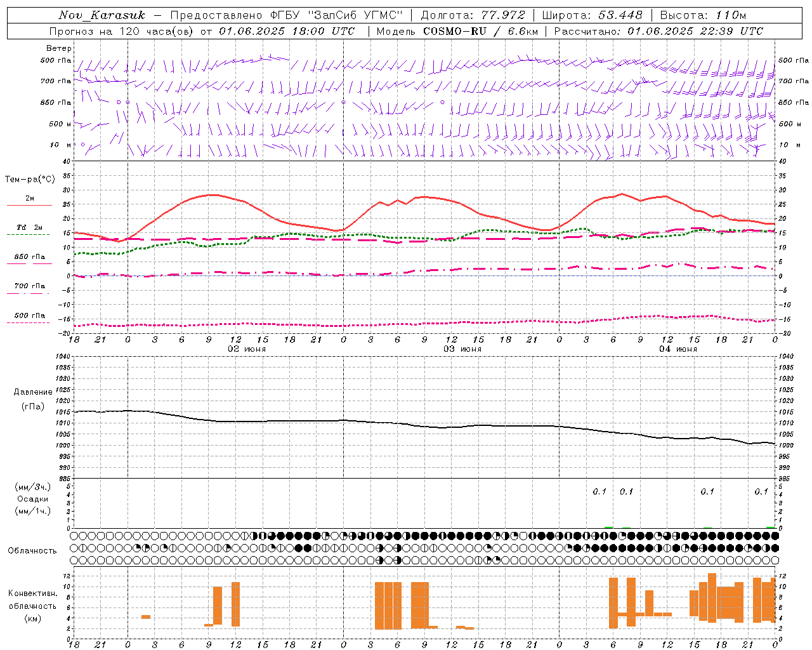Viewport: 812px width, 650px height.
Task: Click the Td 2м legend label
Action: (x=29, y=227)
